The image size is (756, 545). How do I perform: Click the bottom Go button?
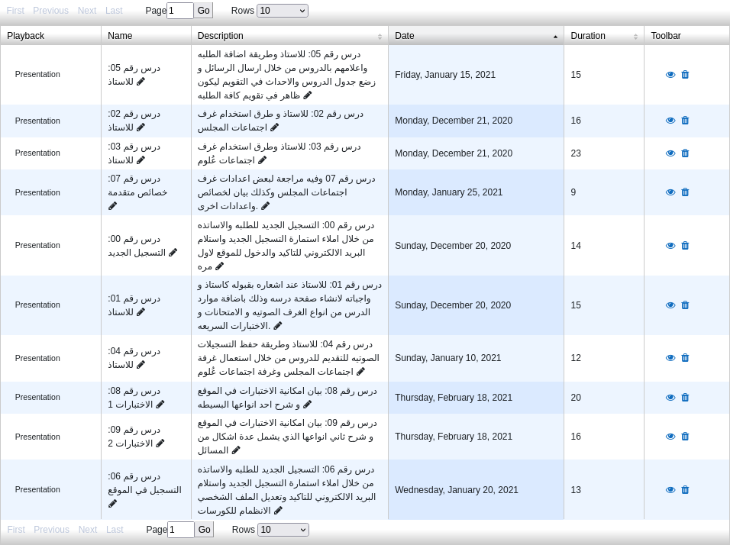click(x=205, y=530)
